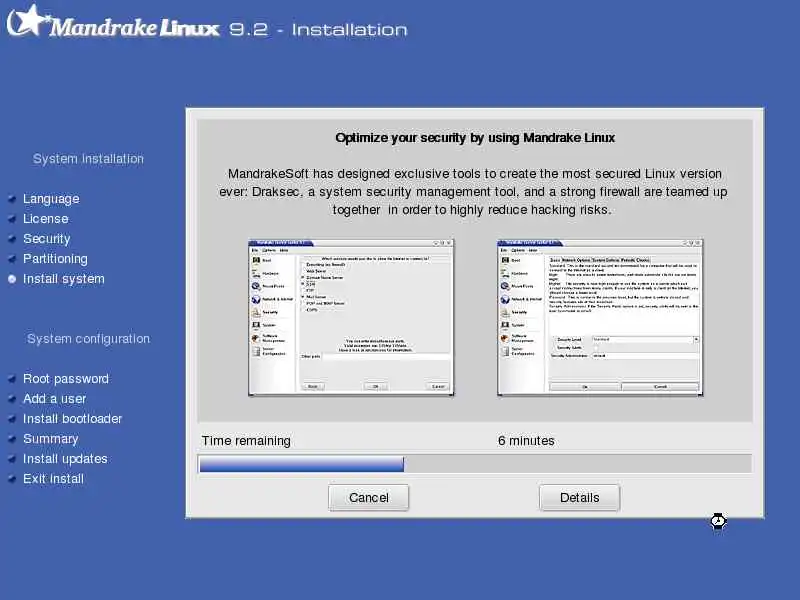Click the bullet beside Summary

[x=12, y=439]
